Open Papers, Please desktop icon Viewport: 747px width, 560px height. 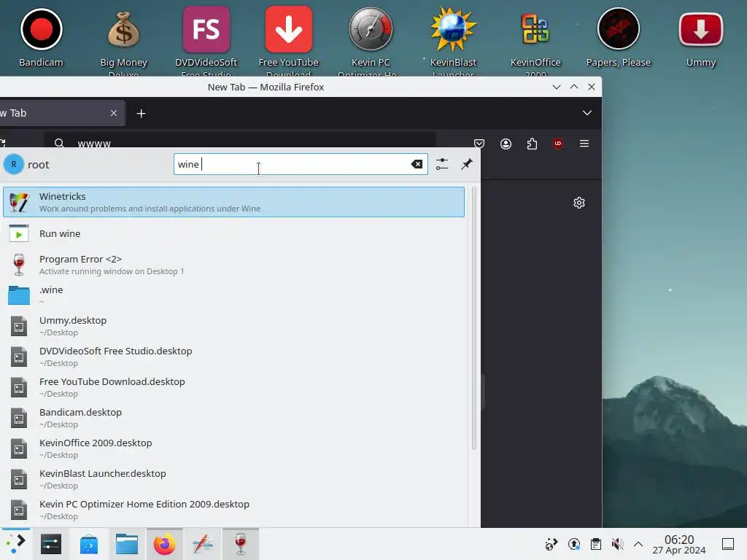pos(619,29)
